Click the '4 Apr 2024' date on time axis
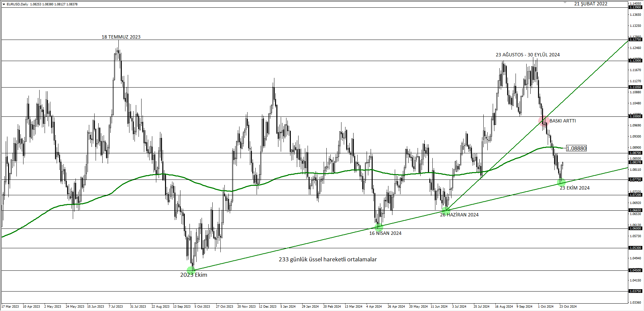Image resolution: width=644 pixels, height=311 pixels. point(374,307)
